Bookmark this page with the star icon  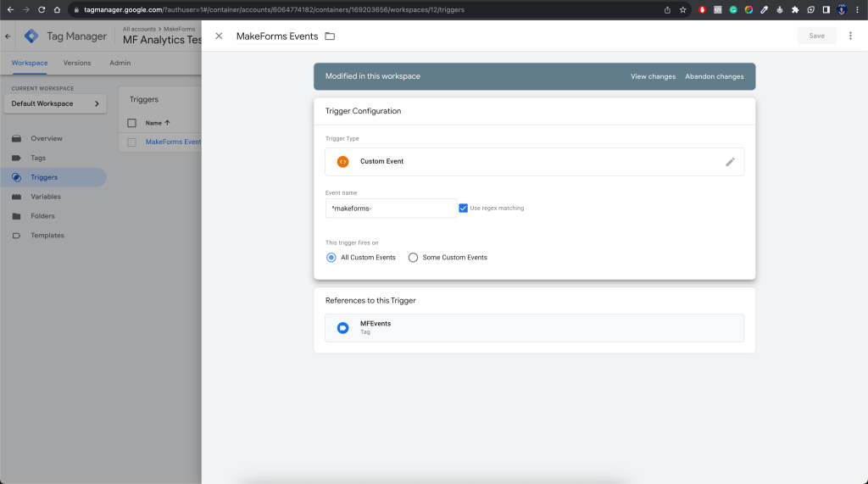pyautogui.click(x=682, y=9)
